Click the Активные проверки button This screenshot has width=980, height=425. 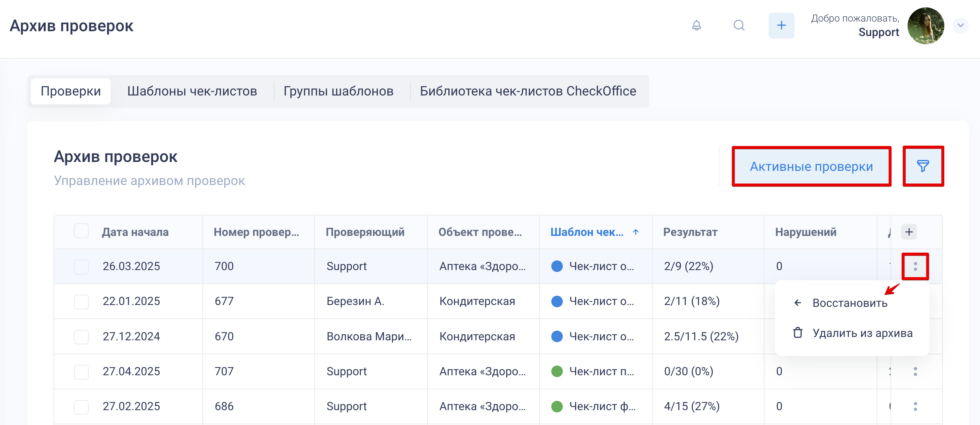pyautogui.click(x=811, y=166)
